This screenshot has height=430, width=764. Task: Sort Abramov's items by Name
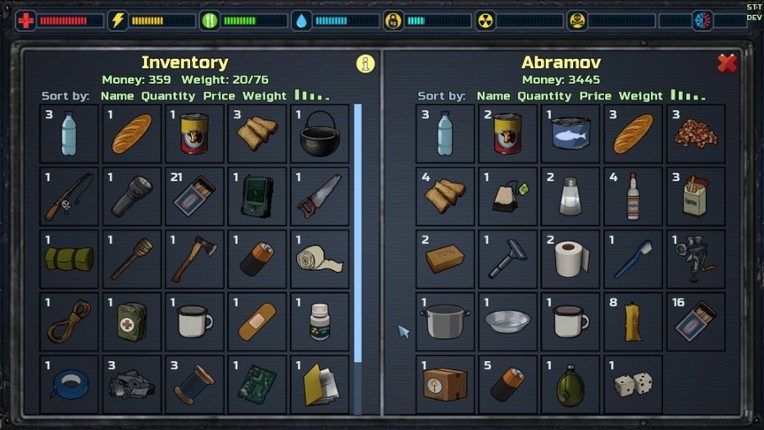(x=493, y=96)
